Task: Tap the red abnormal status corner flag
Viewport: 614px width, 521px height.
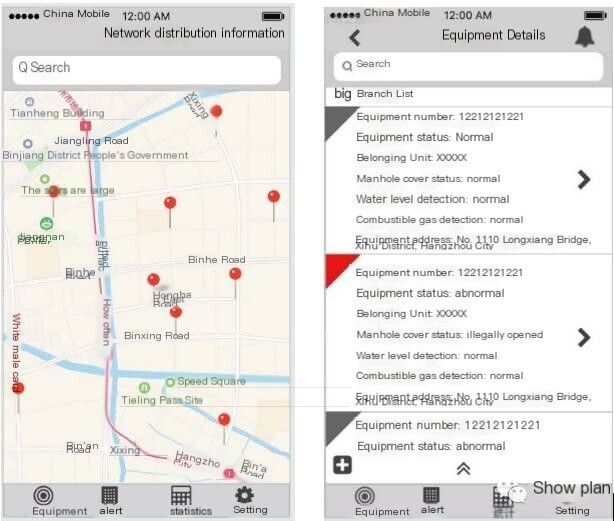Action: [x=339, y=269]
